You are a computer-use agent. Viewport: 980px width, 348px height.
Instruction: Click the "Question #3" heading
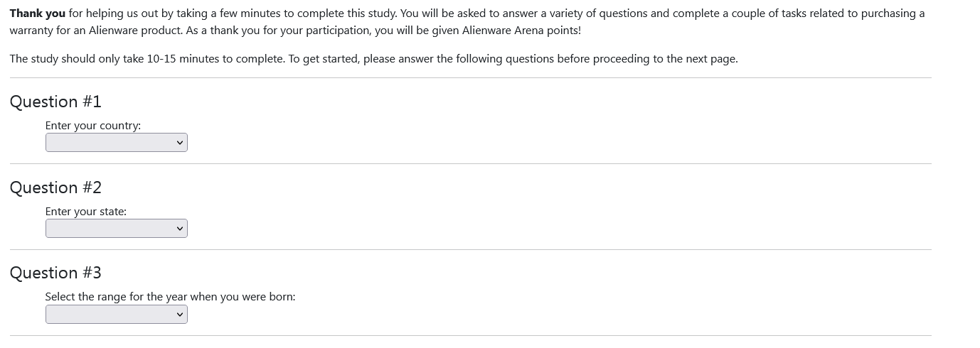click(55, 273)
